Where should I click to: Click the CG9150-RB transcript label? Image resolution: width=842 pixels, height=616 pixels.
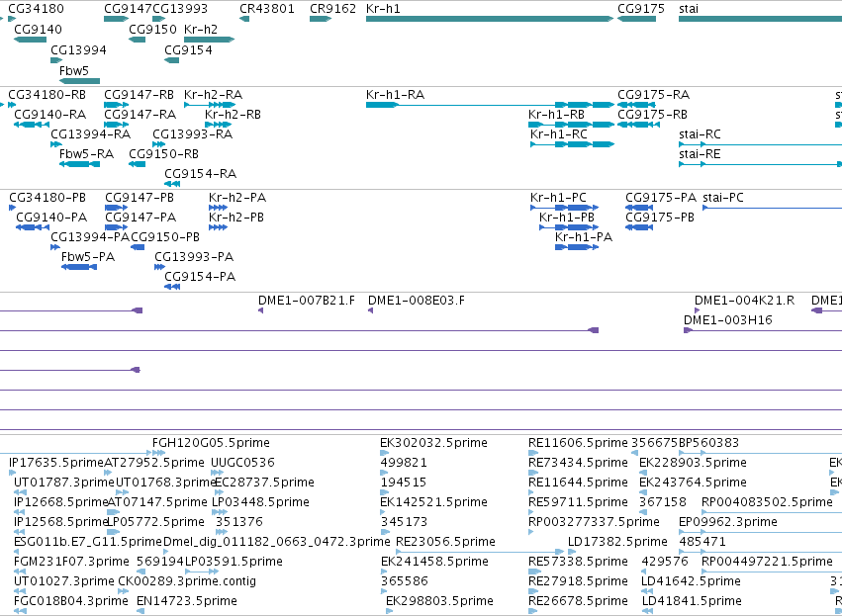pos(164,154)
